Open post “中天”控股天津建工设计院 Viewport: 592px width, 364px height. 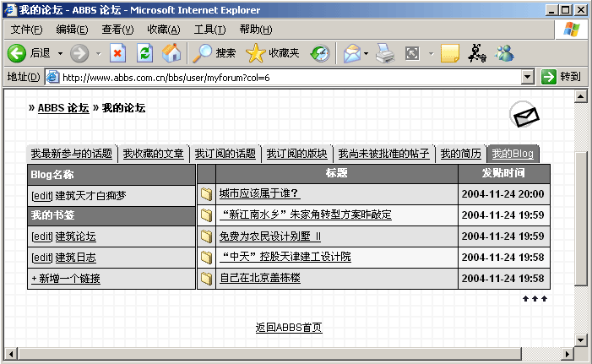[x=285, y=257]
